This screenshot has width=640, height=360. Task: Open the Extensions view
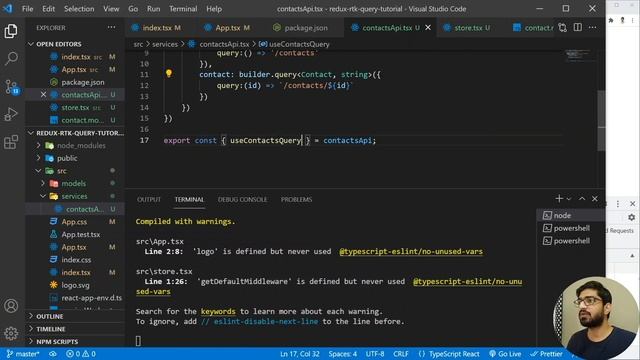pyautogui.click(x=11, y=142)
